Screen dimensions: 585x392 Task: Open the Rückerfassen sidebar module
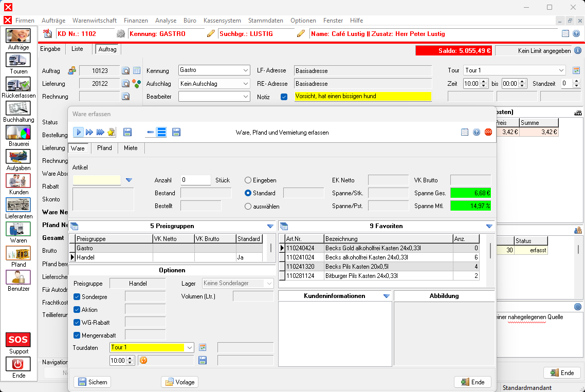coord(19,88)
